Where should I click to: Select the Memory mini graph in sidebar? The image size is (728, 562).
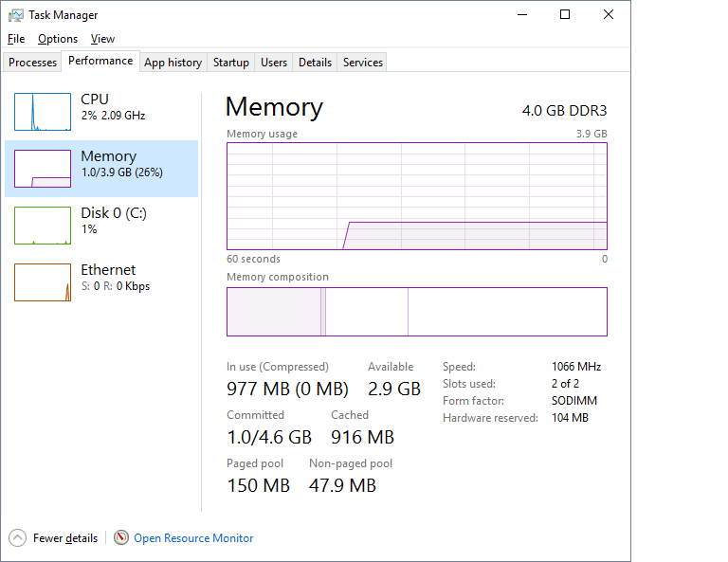coord(43,169)
